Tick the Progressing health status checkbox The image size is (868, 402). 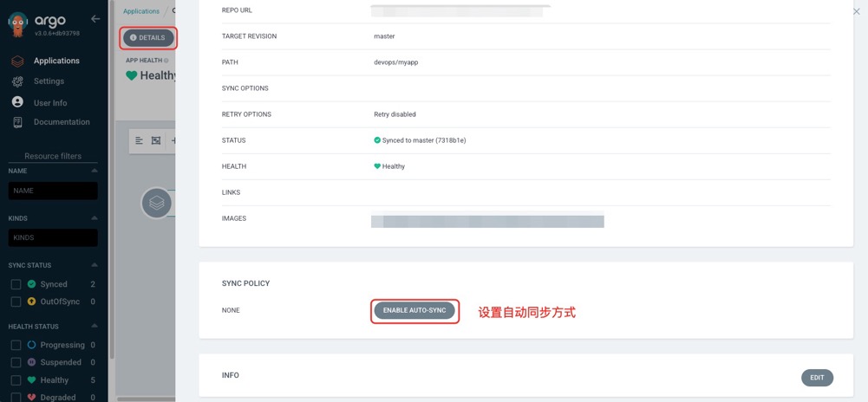click(16, 345)
